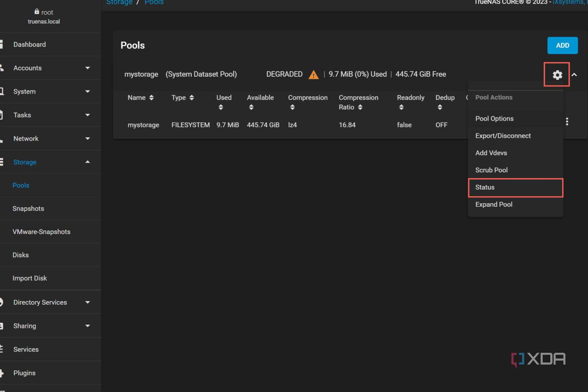Click the ADD pool button
The width and height of the screenshot is (588, 392).
point(562,46)
